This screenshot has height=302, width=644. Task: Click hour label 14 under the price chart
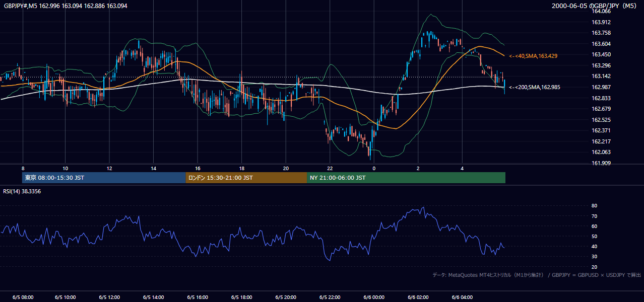tap(154, 168)
